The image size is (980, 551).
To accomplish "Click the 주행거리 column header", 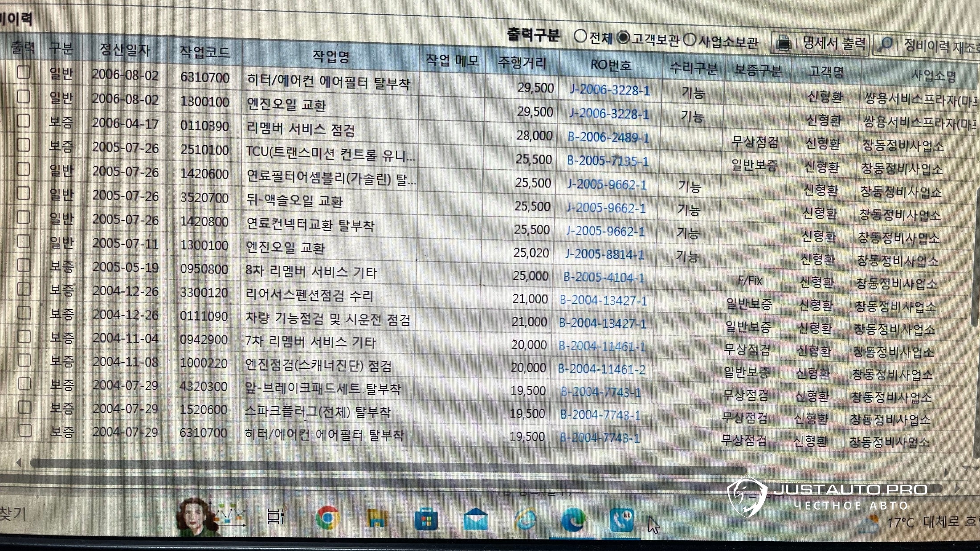I will pyautogui.click(x=522, y=63).
